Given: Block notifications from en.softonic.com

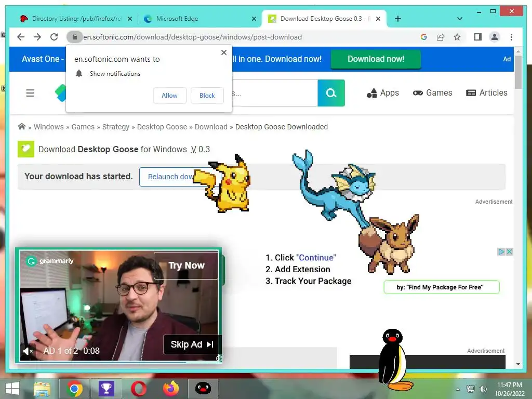Looking at the screenshot, I should point(207,96).
